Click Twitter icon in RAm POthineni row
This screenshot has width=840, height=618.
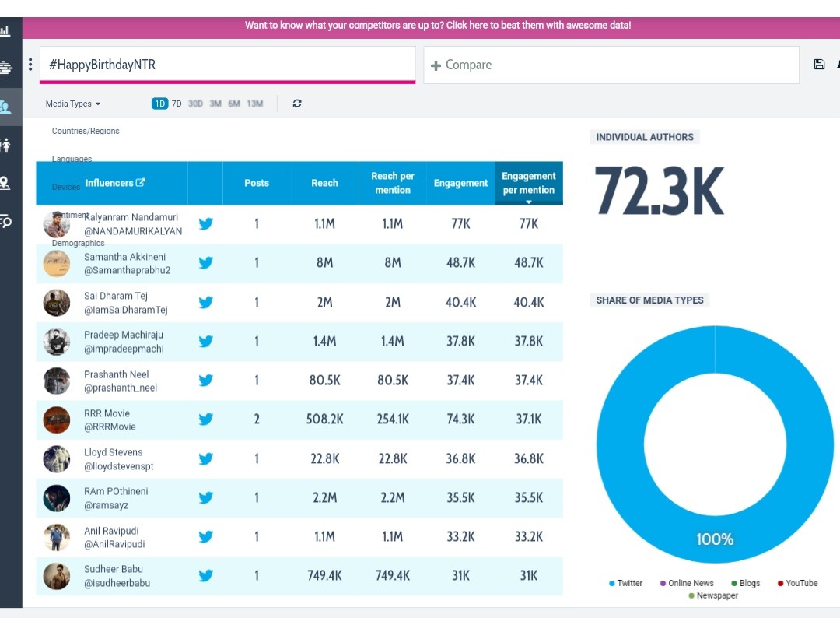pos(205,498)
